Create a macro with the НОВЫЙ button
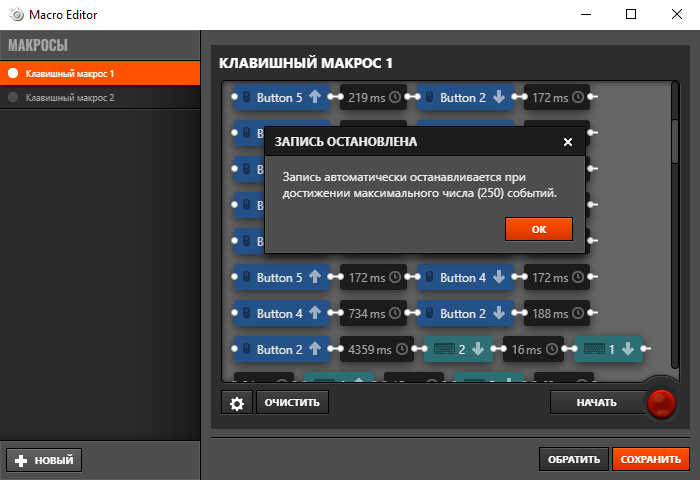The height and width of the screenshot is (480, 700). pyautogui.click(x=44, y=460)
